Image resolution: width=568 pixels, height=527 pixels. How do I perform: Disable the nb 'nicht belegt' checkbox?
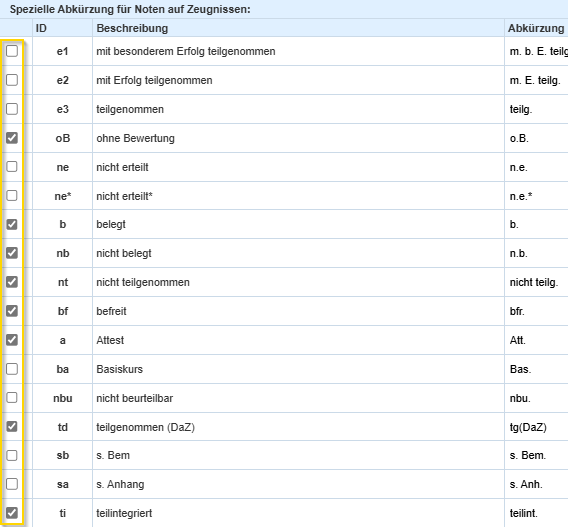pos(12,253)
